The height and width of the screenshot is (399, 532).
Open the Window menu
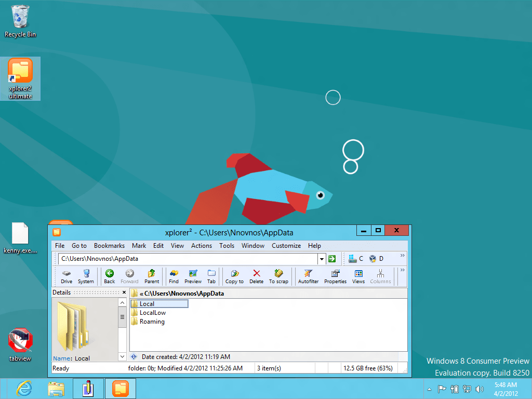click(x=253, y=246)
